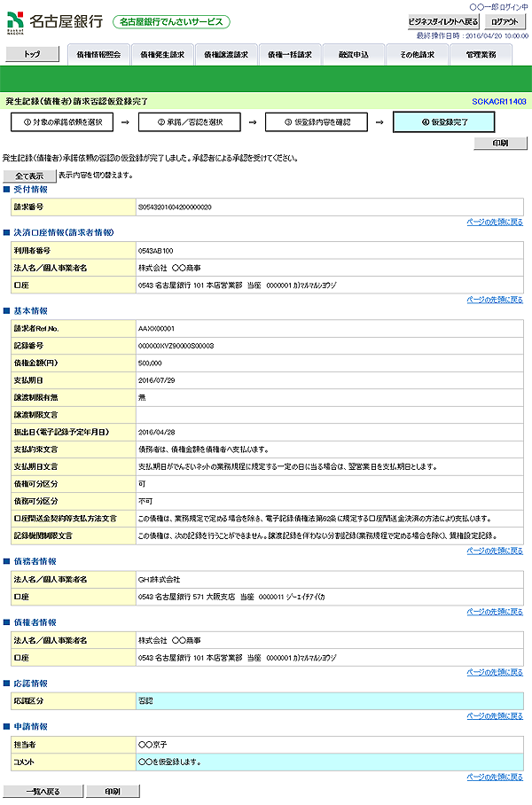Click step ② 承諾／否認を選択

pos(190,122)
